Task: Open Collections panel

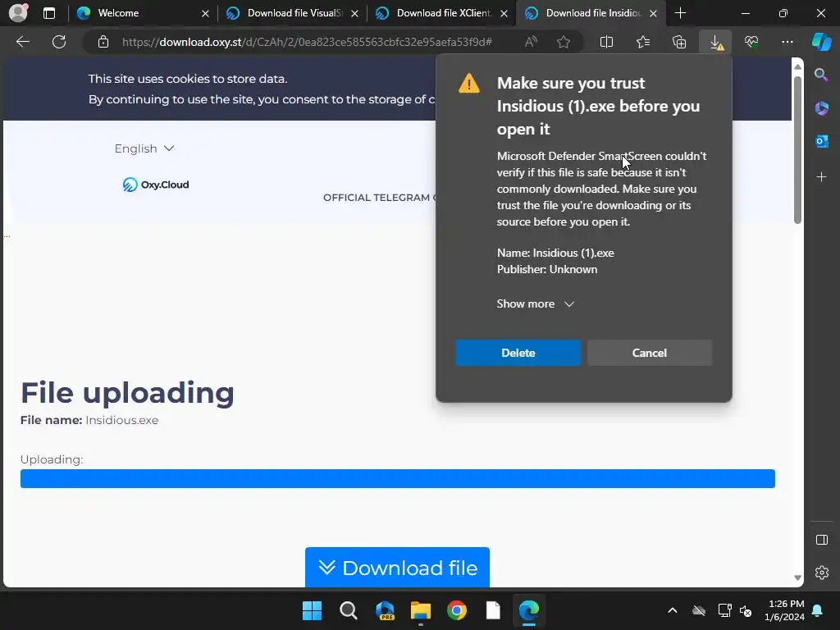Action: click(x=679, y=42)
